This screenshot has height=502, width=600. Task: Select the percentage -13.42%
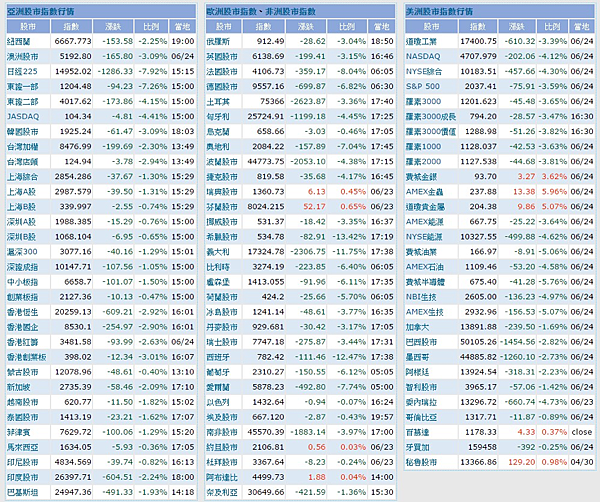tap(349, 237)
